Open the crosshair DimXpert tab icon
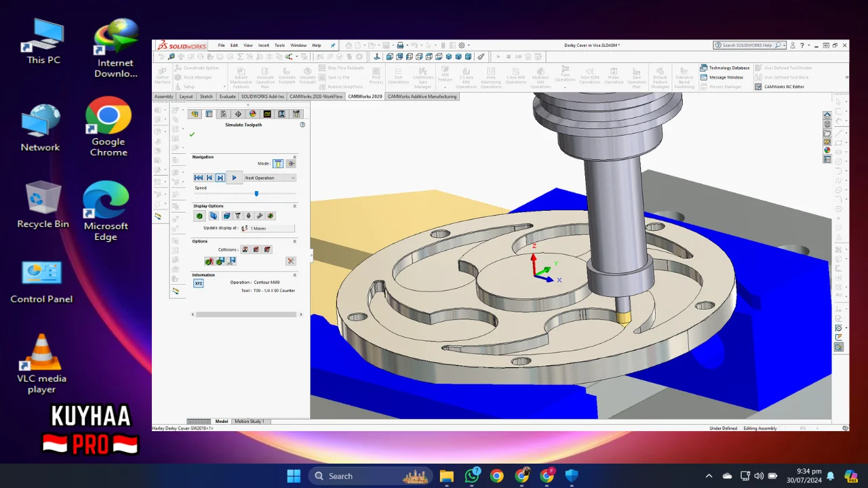Image resolution: width=868 pixels, height=488 pixels. tap(238, 114)
